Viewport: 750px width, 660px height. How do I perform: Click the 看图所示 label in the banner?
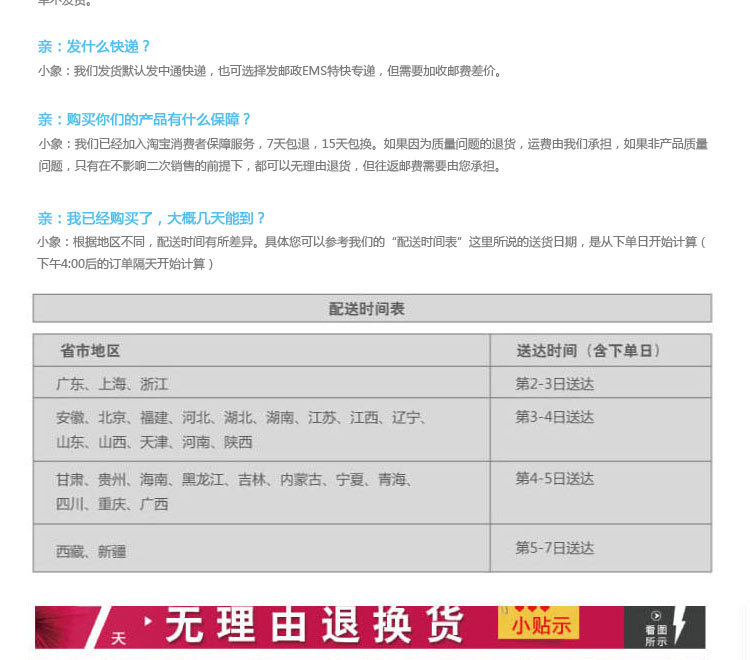[656, 636]
